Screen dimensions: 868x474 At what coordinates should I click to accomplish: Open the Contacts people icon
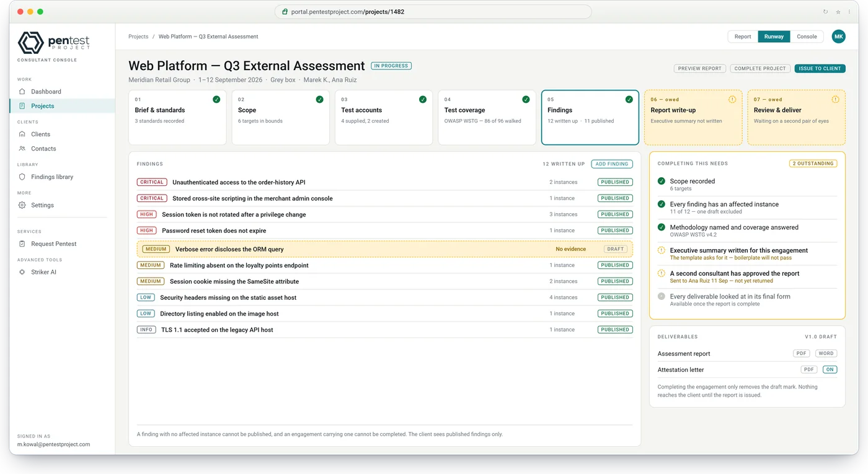coord(22,149)
